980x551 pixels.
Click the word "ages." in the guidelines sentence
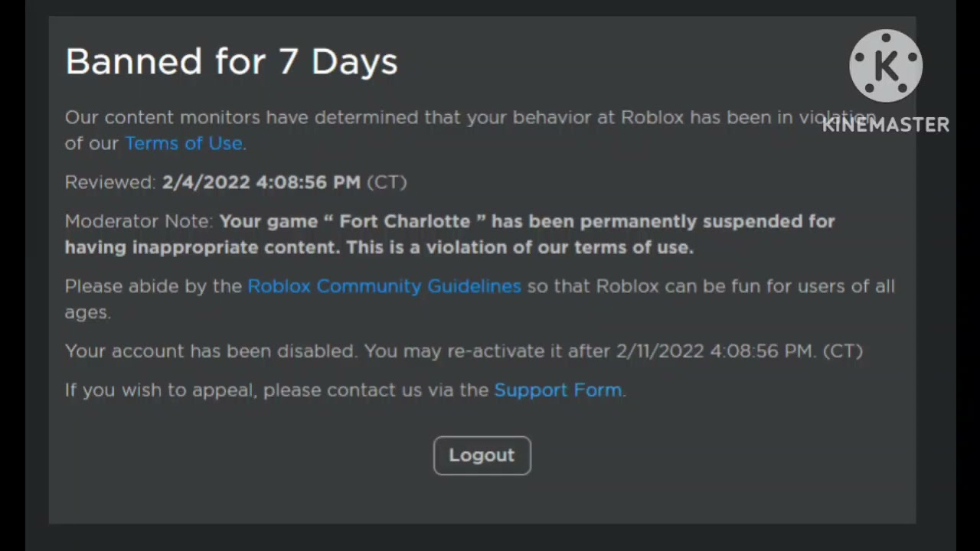pyautogui.click(x=87, y=312)
